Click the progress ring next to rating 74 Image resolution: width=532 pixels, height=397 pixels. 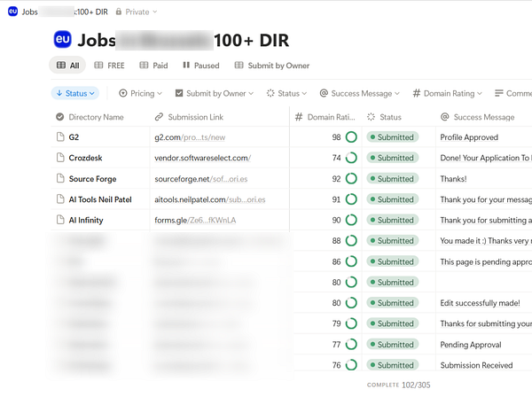point(351,158)
